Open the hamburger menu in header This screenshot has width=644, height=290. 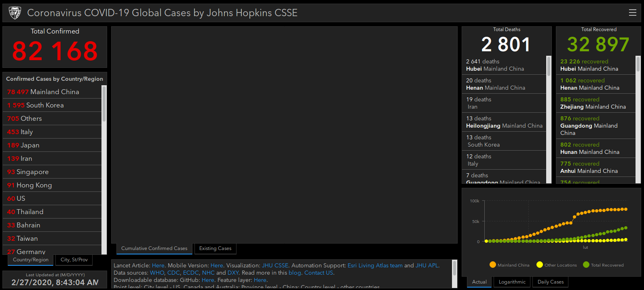point(633,13)
